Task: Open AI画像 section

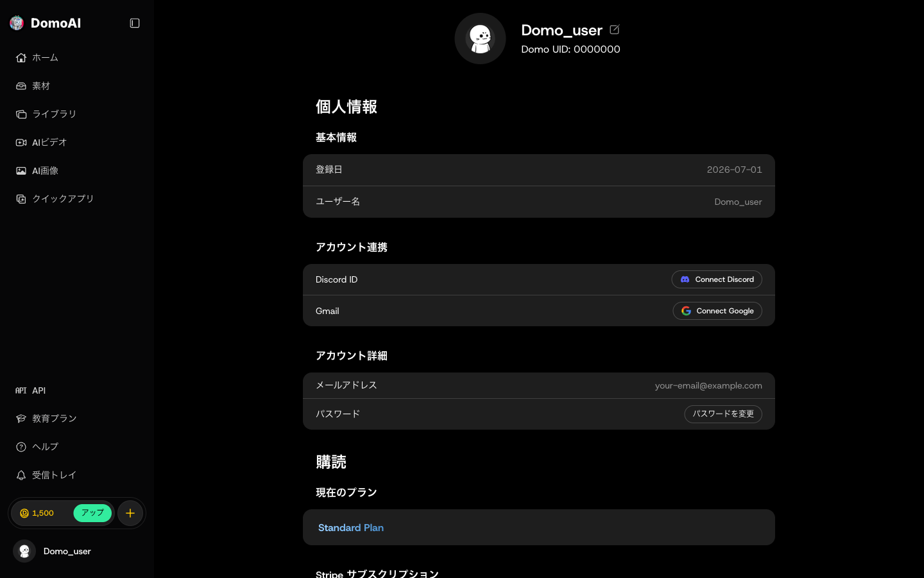Action: pyautogui.click(x=45, y=171)
